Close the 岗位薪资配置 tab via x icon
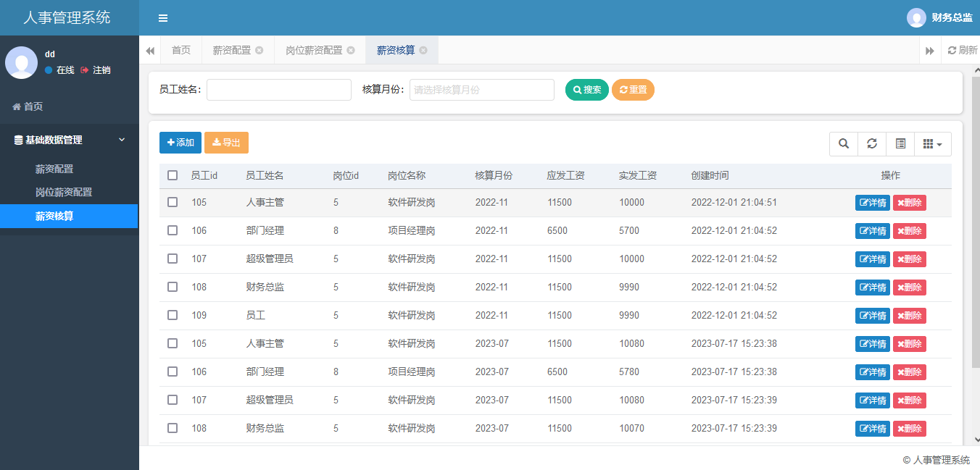 pos(351,51)
